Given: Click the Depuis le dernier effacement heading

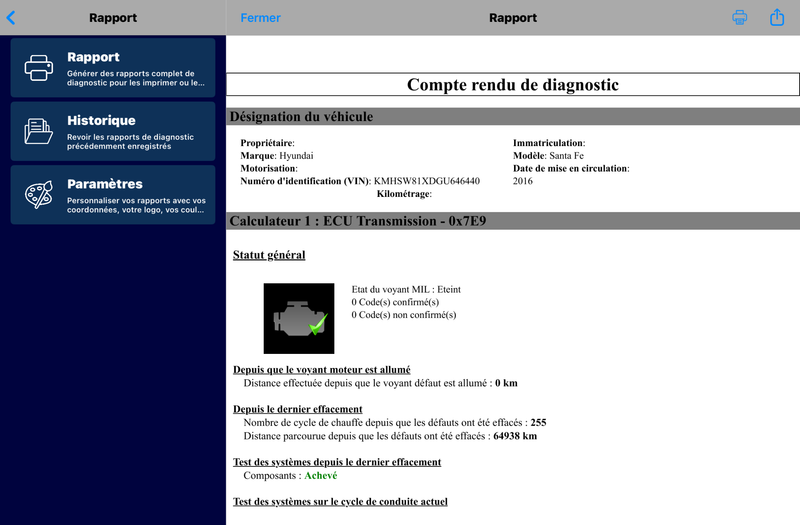Looking at the screenshot, I should coord(297,409).
